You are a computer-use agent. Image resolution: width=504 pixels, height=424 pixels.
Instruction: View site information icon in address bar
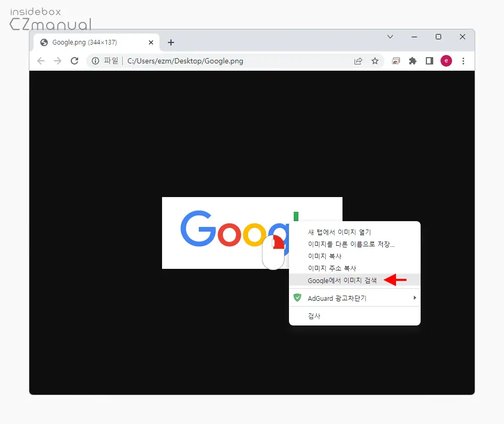point(95,61)
